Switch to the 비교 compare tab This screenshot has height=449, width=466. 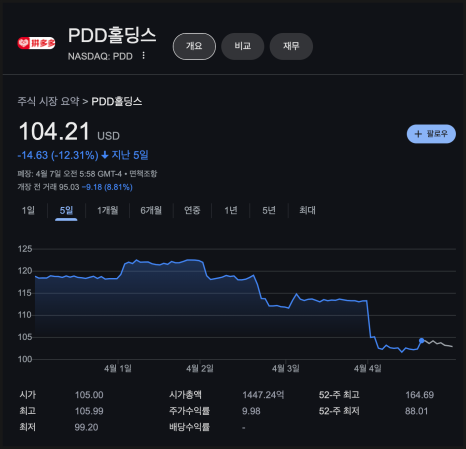(x=243, y=46)
